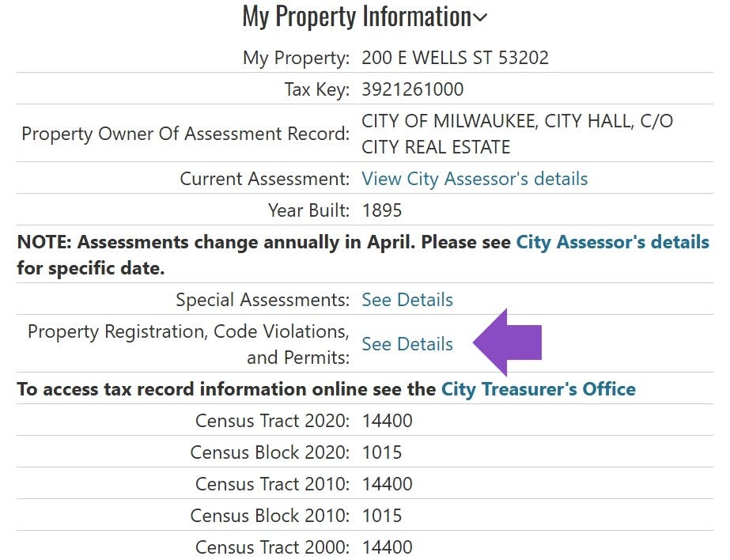Viewport: 730px width, 560px height.
Task: Select the property address 200 E WELLS ST 53202
Action: tap(455, 58)
